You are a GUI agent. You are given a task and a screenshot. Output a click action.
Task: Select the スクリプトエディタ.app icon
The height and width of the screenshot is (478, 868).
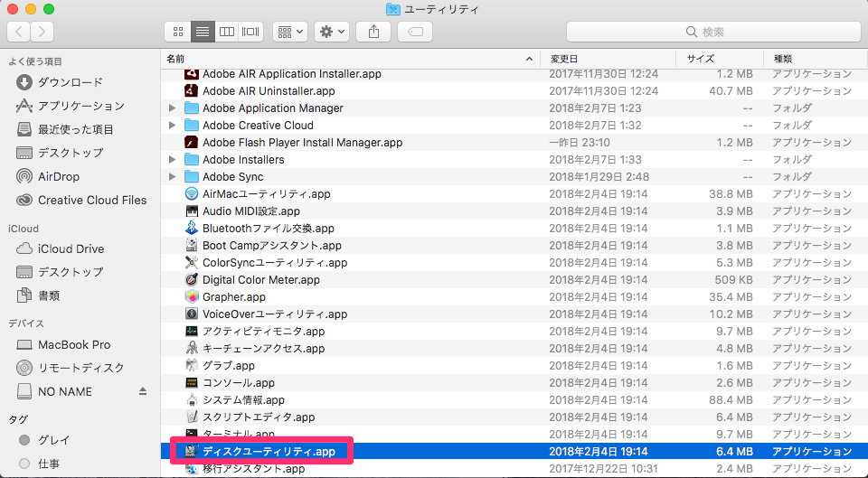pos(192,417)
